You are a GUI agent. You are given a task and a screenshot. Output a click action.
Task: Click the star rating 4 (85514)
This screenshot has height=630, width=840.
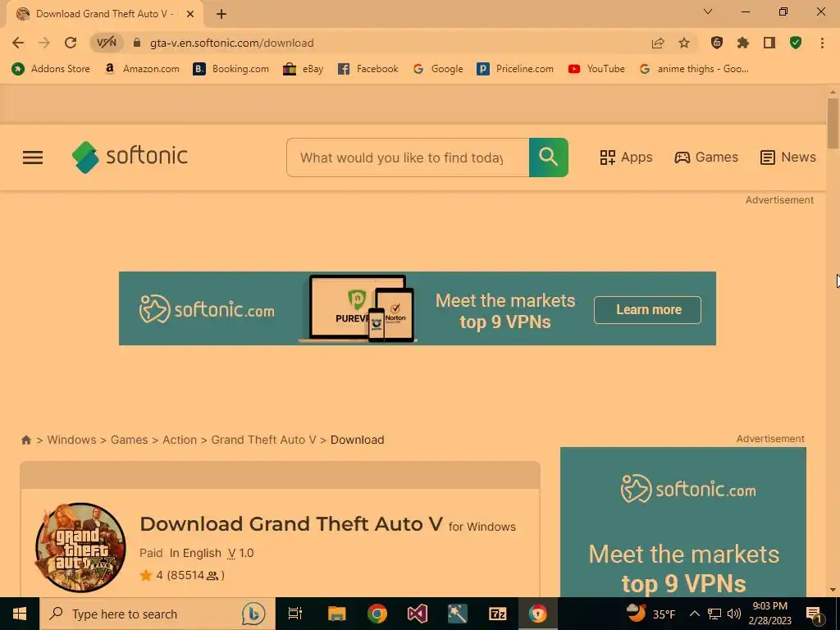pos(182,575)
